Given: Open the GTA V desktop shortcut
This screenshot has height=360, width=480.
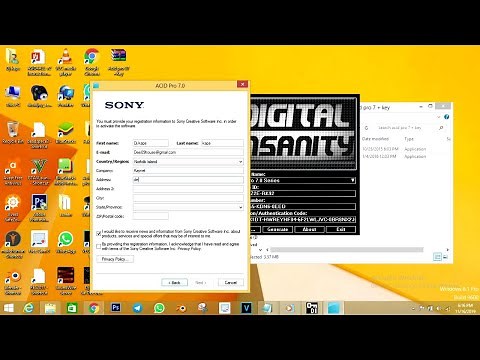Looking at the screenshot, I should [x=39, y=172].
